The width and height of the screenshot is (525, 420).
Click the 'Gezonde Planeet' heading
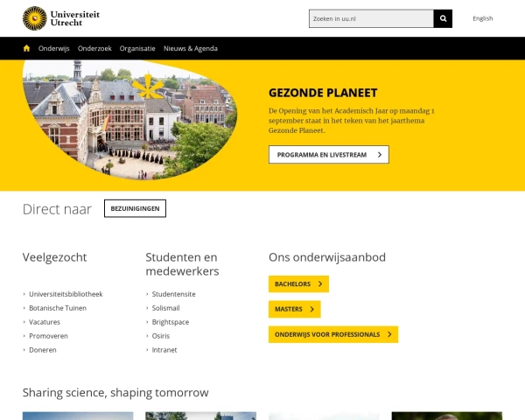point(323,93)
